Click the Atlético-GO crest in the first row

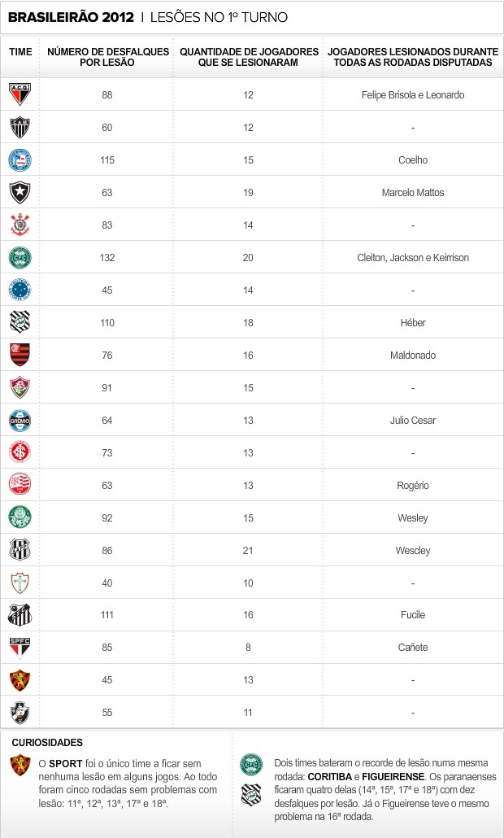[20, 94]
